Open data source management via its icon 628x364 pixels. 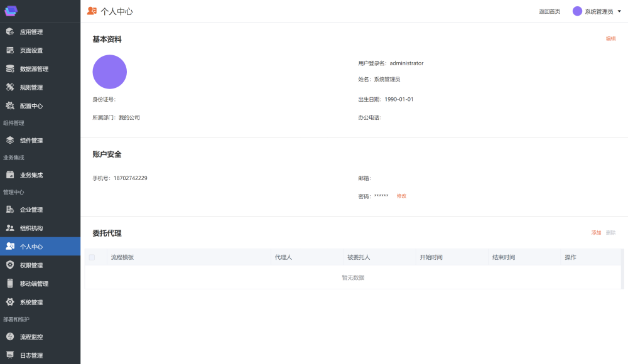(x=10, y=69)
